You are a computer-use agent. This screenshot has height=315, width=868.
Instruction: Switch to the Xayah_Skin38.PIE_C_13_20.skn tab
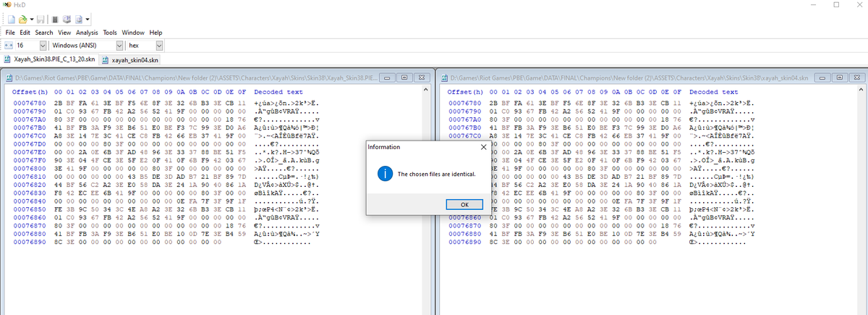point(49,59)
